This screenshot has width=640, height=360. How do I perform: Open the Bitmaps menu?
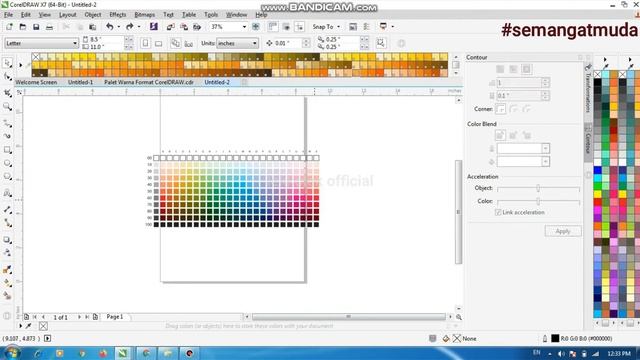(144, 15)
